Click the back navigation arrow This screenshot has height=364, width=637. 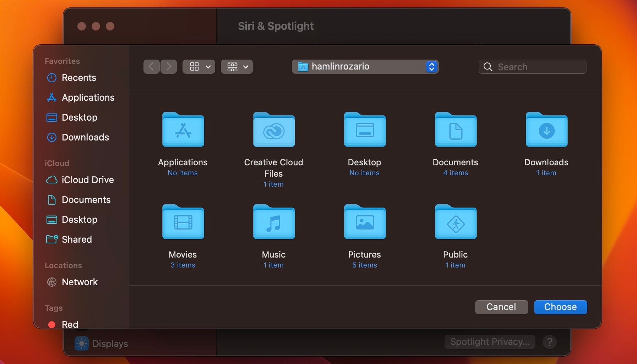pyautogui.click(x=151, y=67)
